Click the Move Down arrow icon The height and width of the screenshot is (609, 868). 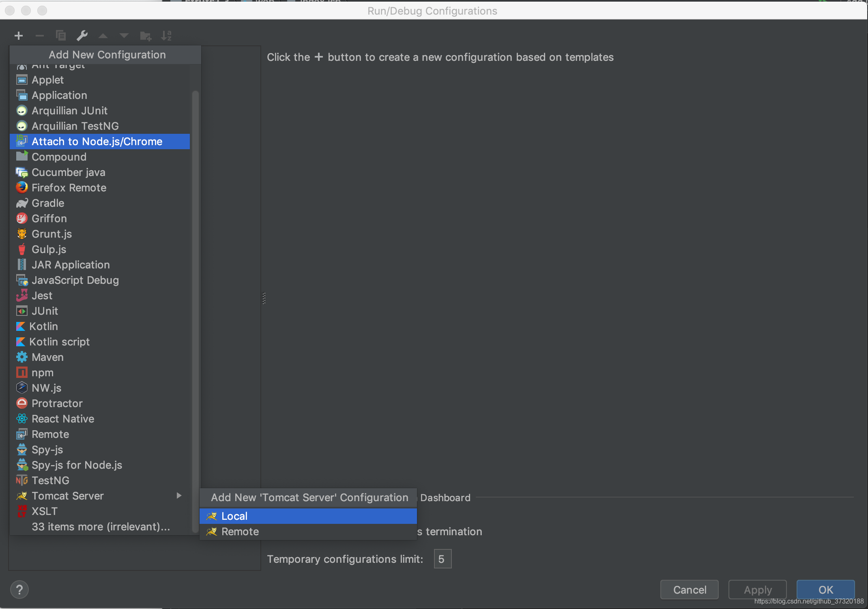click(124, 36)
